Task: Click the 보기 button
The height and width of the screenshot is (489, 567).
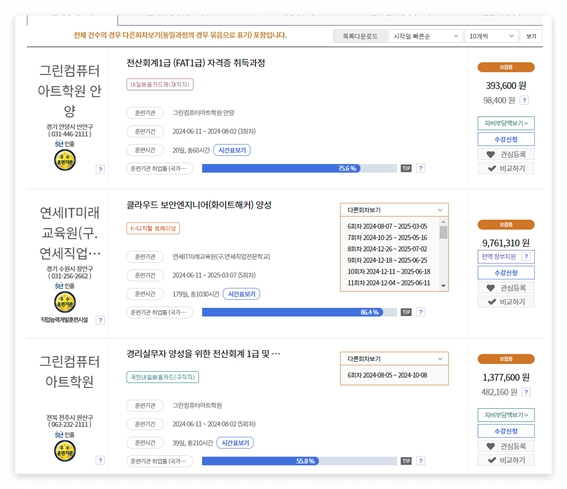Action: pos(531,36)
